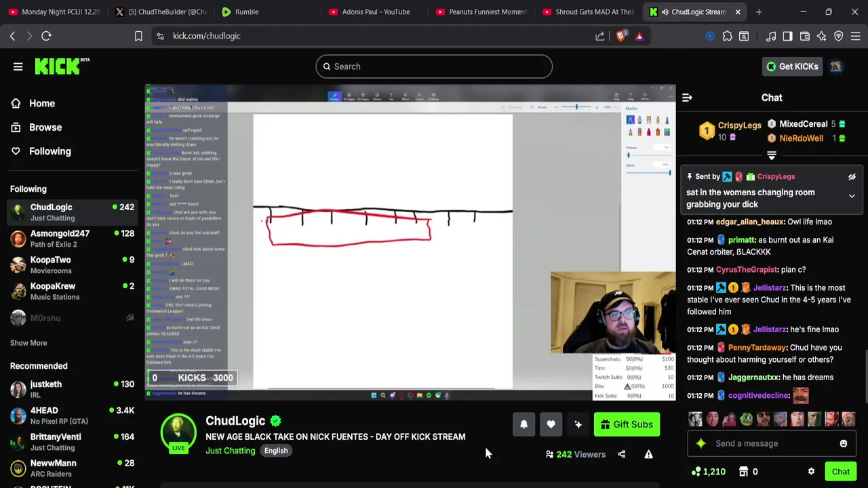
Task: Switch to ChudTheBuilder X tab
Action: pos(161,12)
